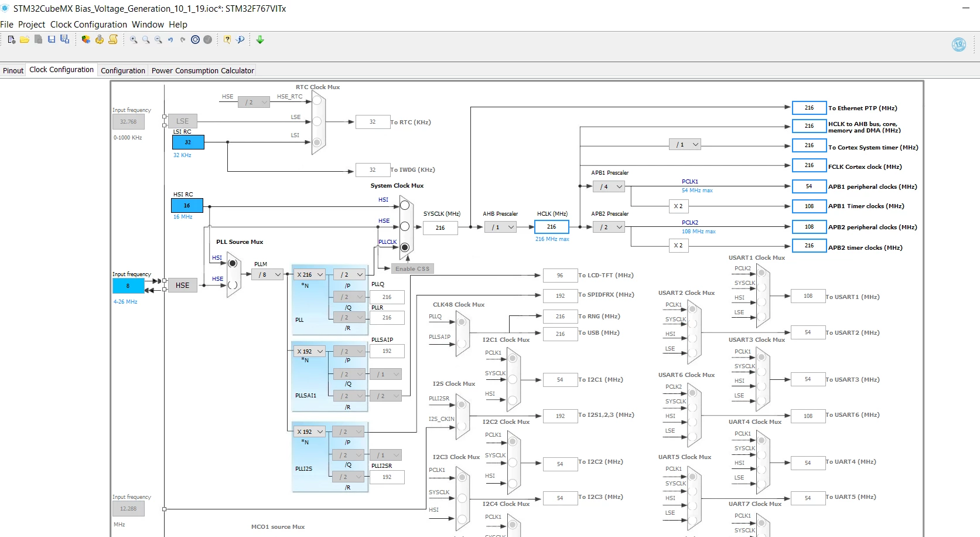Click the Generate Report colored blocks icon

(86, 39)
